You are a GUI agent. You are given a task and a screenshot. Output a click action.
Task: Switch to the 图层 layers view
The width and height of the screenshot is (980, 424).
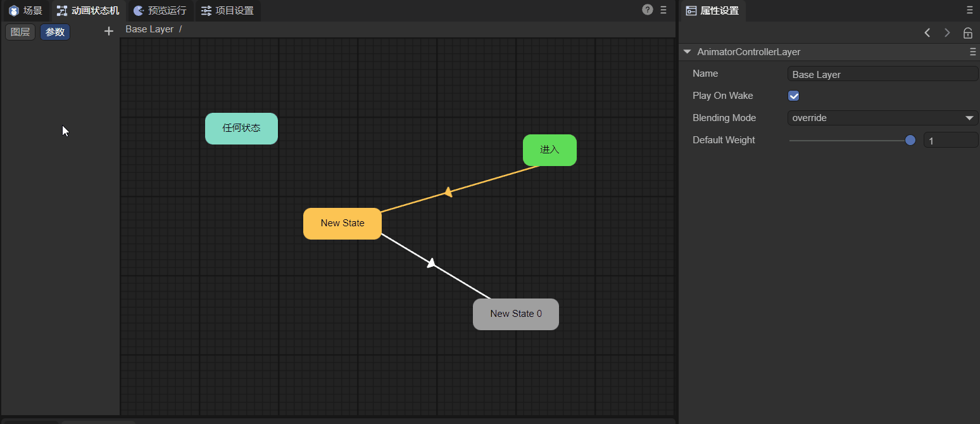point(20,32)
